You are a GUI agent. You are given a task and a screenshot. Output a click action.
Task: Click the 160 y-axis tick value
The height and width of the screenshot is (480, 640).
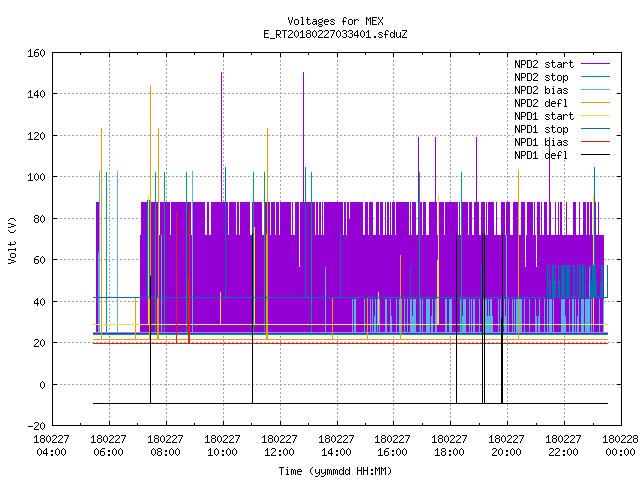(x=36, y=53)
